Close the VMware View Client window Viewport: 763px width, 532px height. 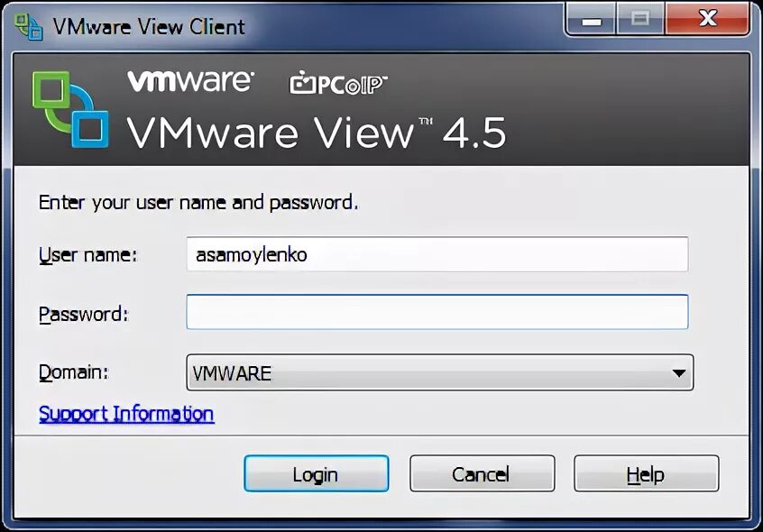(x=707, y=20)
